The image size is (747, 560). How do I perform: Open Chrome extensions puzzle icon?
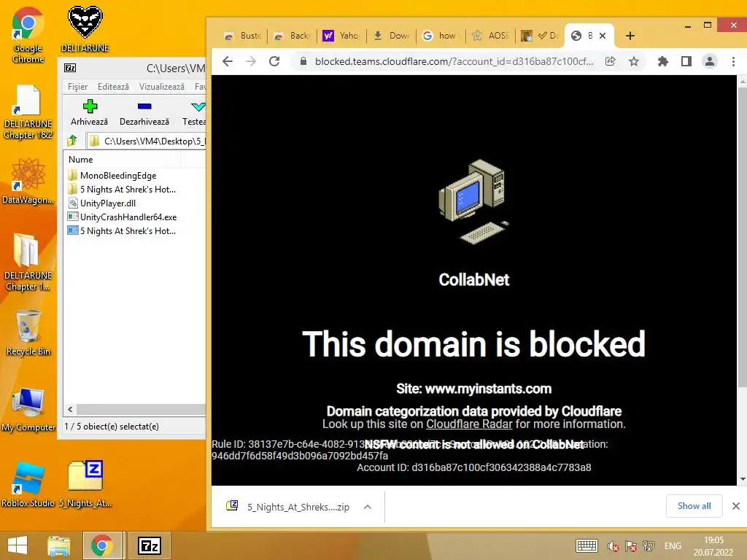tap(662, 61)
